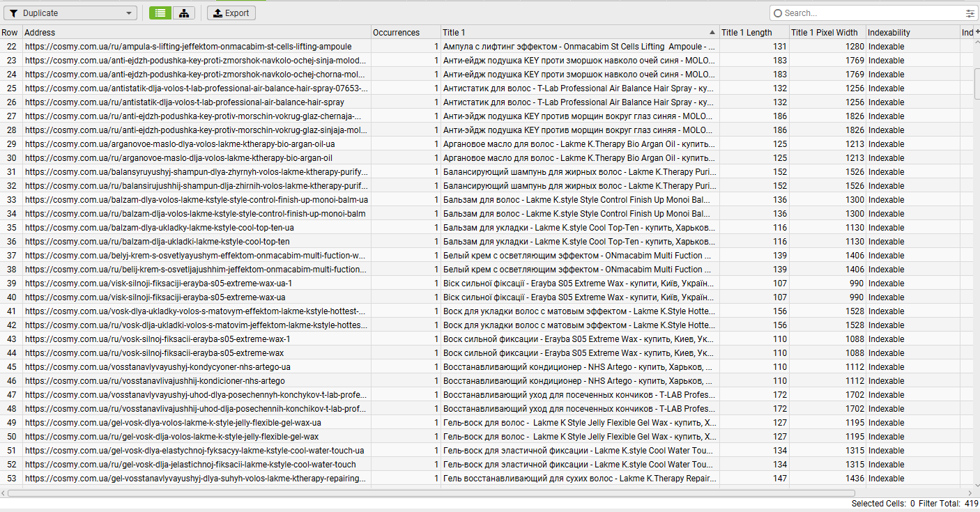Image resolution: width=980 pixels, height=512 pixels.
Task: Select the ampula-s-lifting-jeffektom address in row 22
Action: 197,47
